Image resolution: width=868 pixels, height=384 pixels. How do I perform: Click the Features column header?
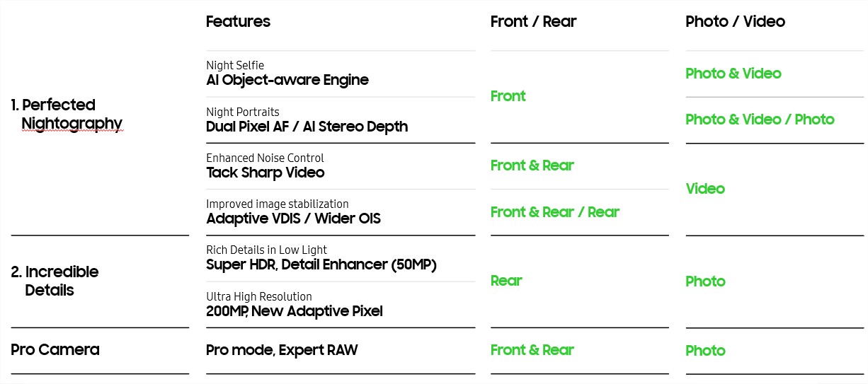(238, 21)
